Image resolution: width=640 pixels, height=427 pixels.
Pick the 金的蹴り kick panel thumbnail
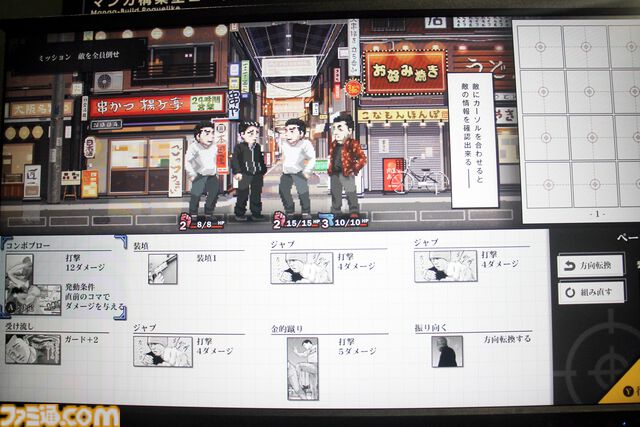coord(303,369)
